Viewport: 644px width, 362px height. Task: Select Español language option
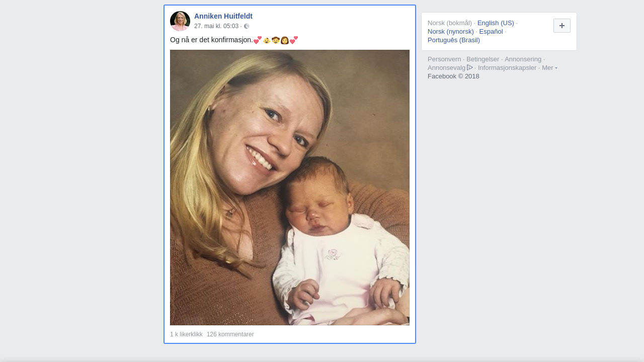[491, 32]
